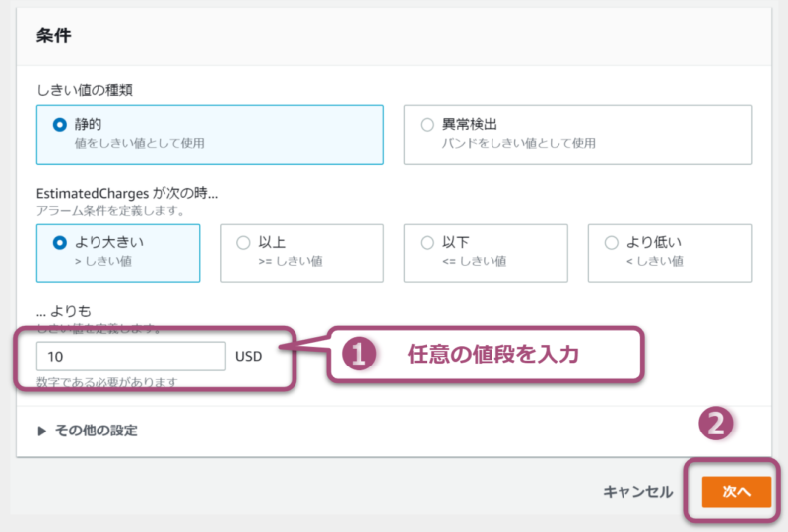Select the 静的 threshold type radio button
Screen dimensions: 788x532
coord(60,125)
